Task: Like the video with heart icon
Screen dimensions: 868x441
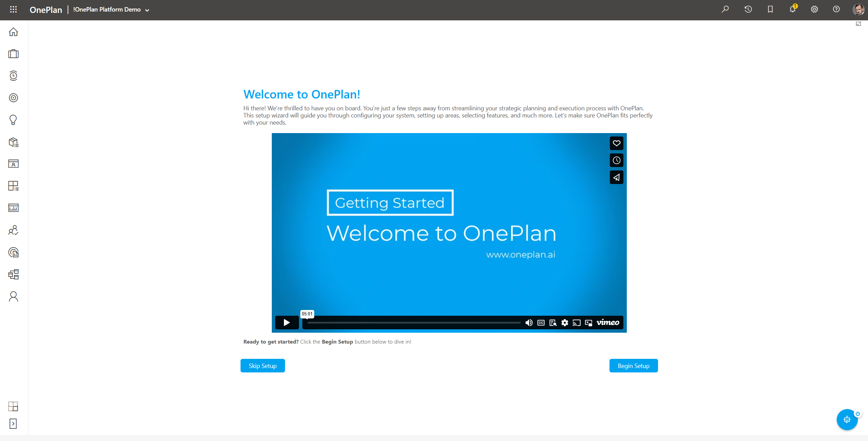Action: 616,143
